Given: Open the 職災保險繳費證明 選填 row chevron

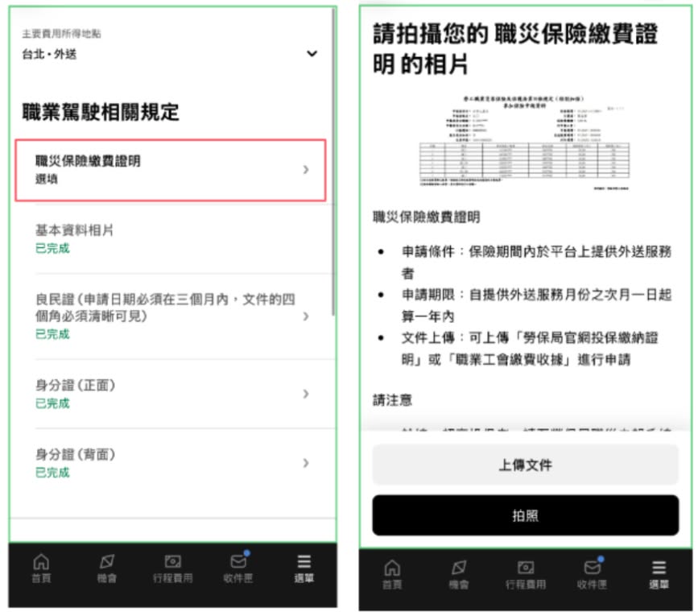Looking at the screenshot, I should [x=306, y=170].
